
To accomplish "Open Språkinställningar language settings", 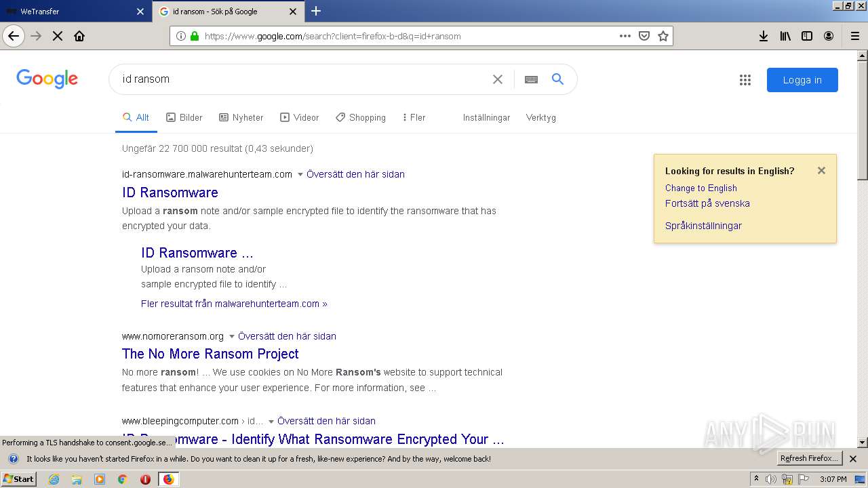I will click(x=703, y=226).
